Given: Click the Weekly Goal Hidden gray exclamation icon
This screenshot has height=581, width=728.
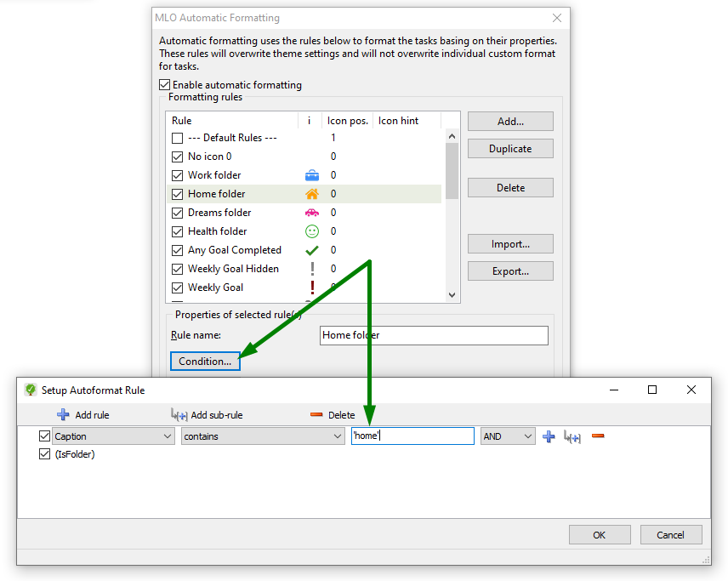Looking at the screenshot, I should pos(312,269).
